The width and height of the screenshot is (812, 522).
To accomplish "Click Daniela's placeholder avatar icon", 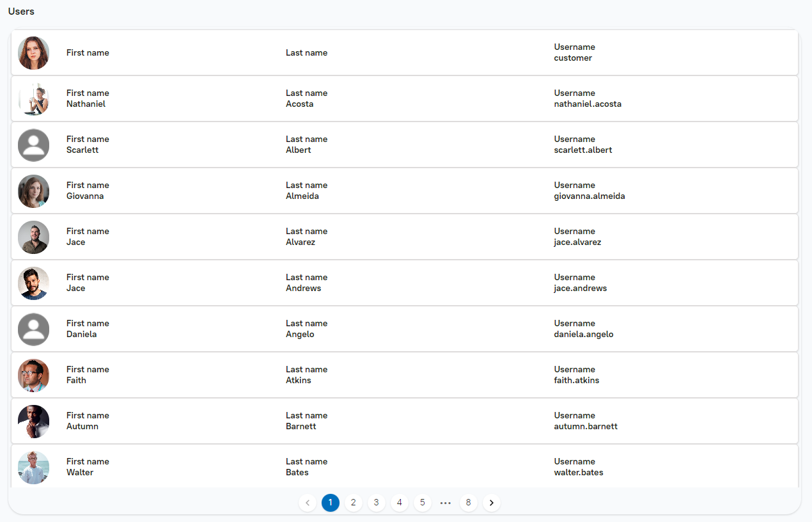I will coord(33,329).
